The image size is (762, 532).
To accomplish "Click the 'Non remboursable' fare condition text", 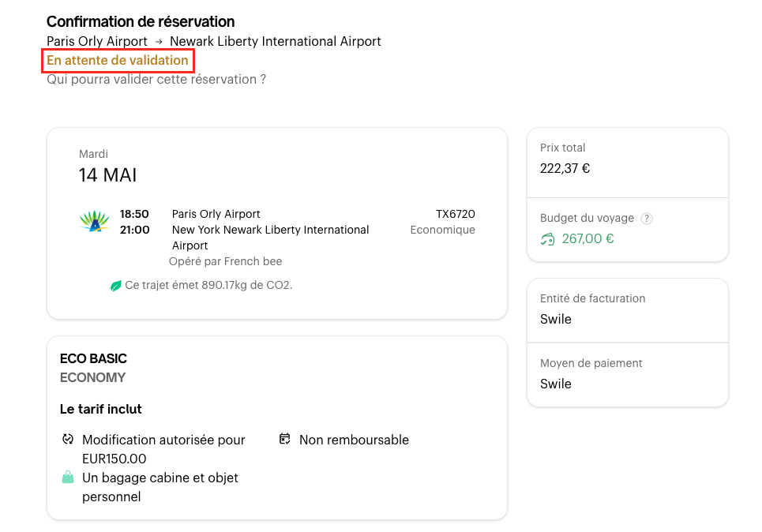I will [x=354, y=440].
